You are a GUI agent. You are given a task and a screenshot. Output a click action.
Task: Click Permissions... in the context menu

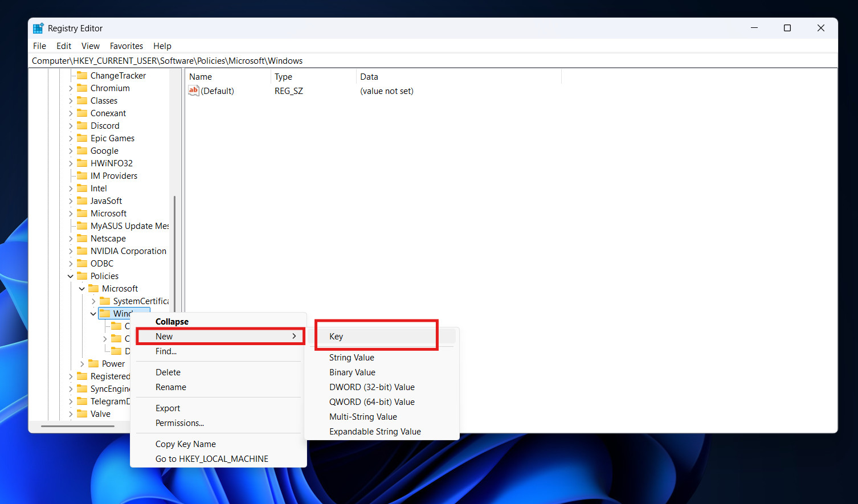click(x=179, y=423)
